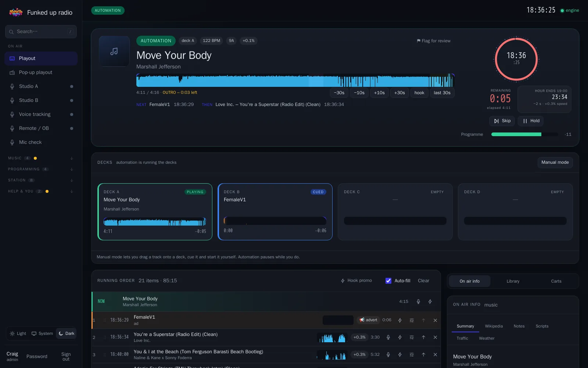Move You & I at the Beach up
The height and width of the screenshot is (368, 588).
pyautogui.click(x=423, y=355)
